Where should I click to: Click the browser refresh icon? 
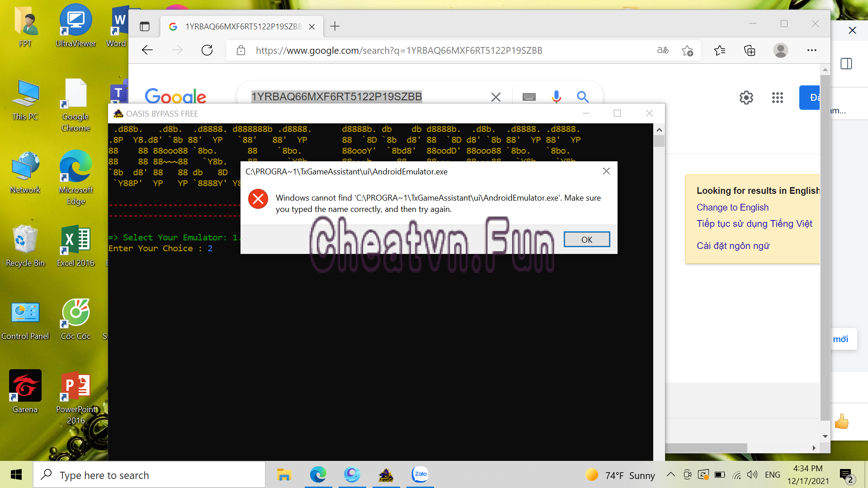coord(207,50)
